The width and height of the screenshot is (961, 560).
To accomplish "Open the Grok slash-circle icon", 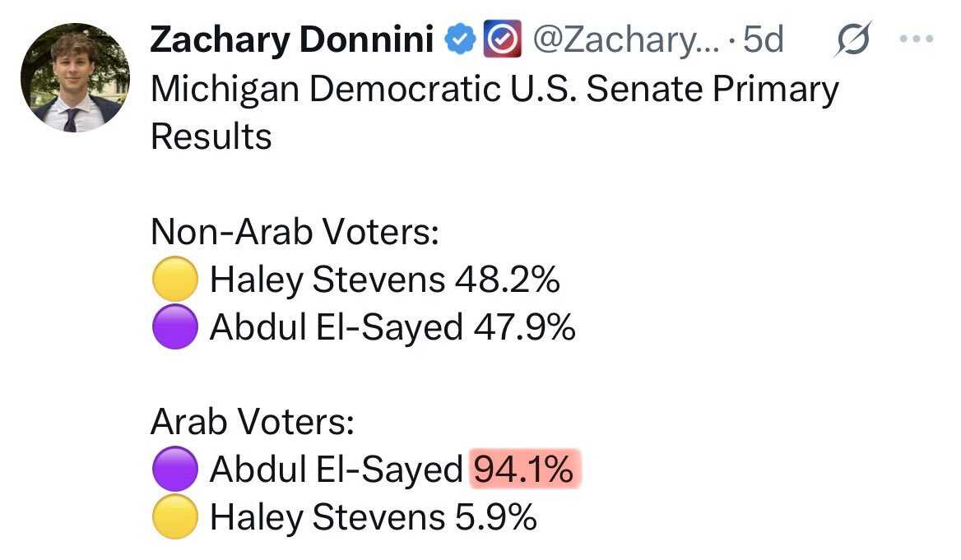I will [852, 39].
